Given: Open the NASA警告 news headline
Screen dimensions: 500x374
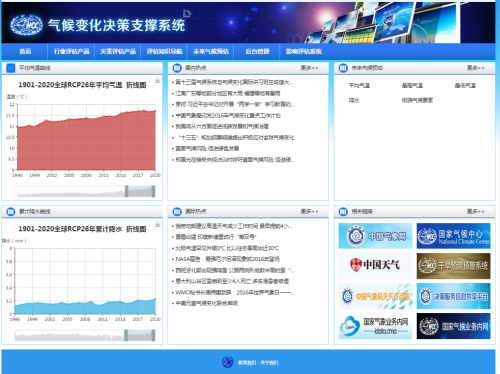Looking at the screenshot, I should pos(227,259).
